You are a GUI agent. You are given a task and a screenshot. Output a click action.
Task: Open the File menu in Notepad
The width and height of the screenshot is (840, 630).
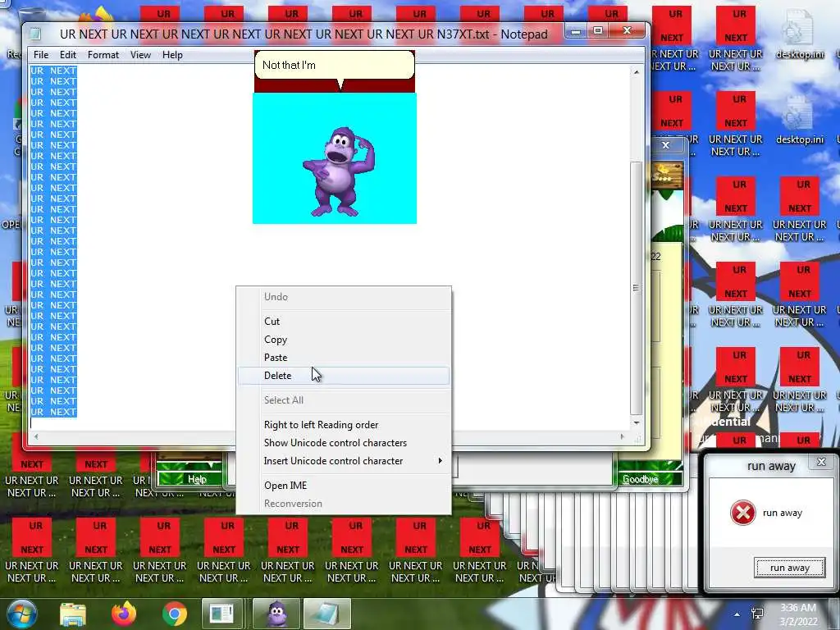point(41,55)
